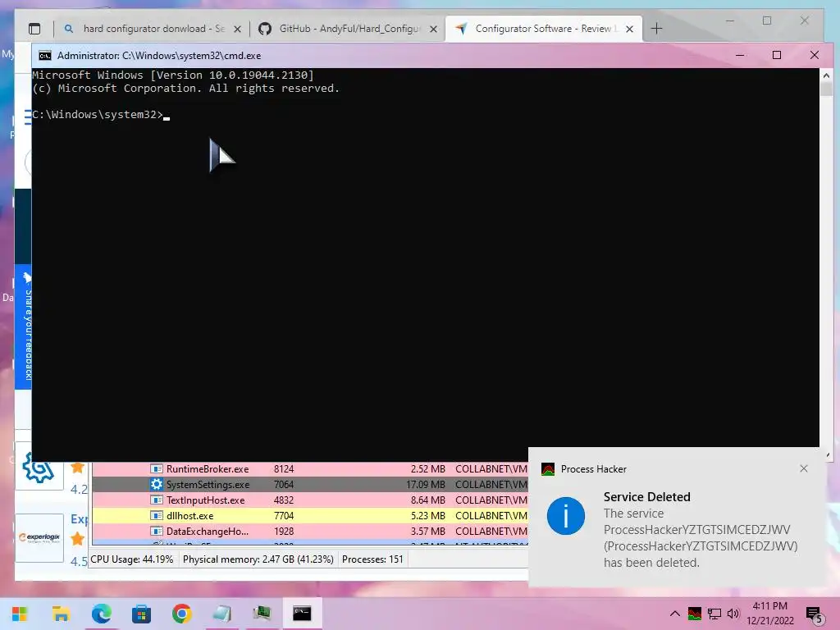Click the RuntimeBroker.exe process icon

[x=157, y=468]
